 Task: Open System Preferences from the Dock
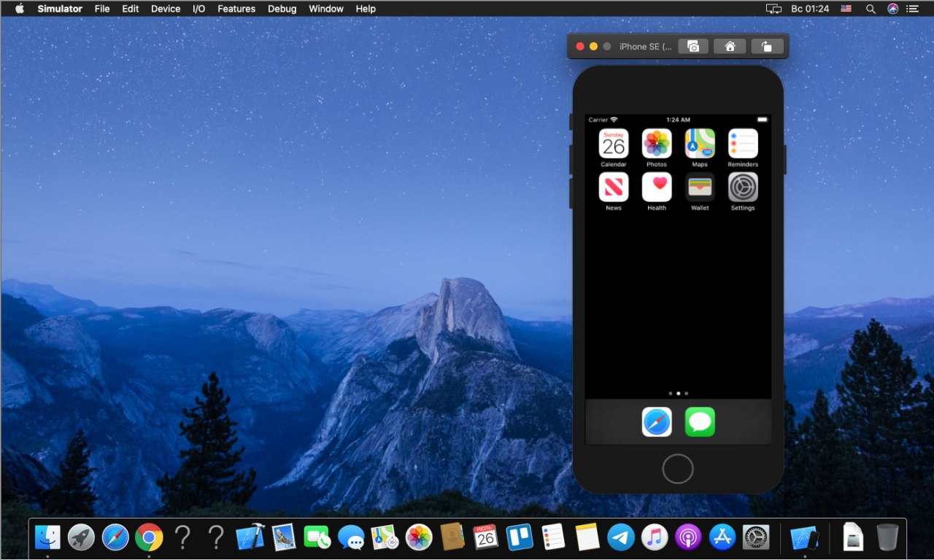(756, 538)
